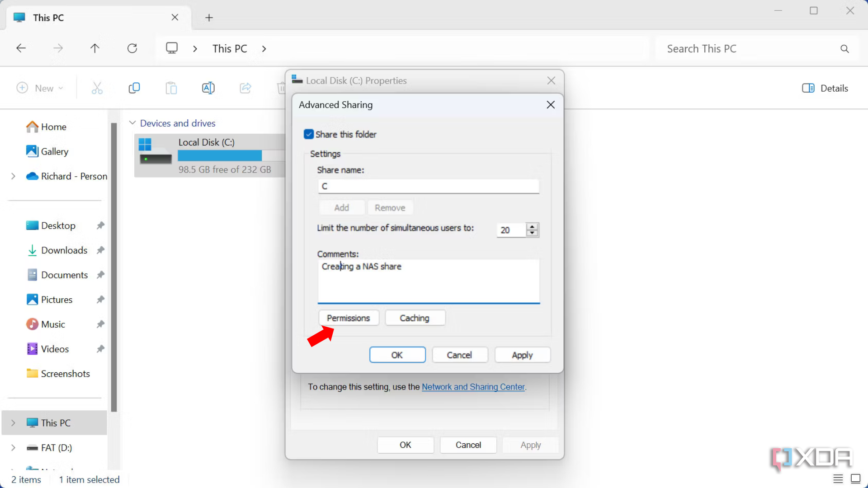Increase the simultaneous users limit
The height and width of the screenshot is (488, 868).
pyautogui.click(x=532, y=227)
